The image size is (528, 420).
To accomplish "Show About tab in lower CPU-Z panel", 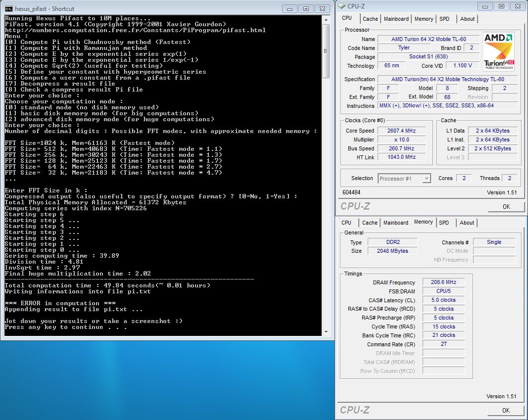I will click(467, 223).
